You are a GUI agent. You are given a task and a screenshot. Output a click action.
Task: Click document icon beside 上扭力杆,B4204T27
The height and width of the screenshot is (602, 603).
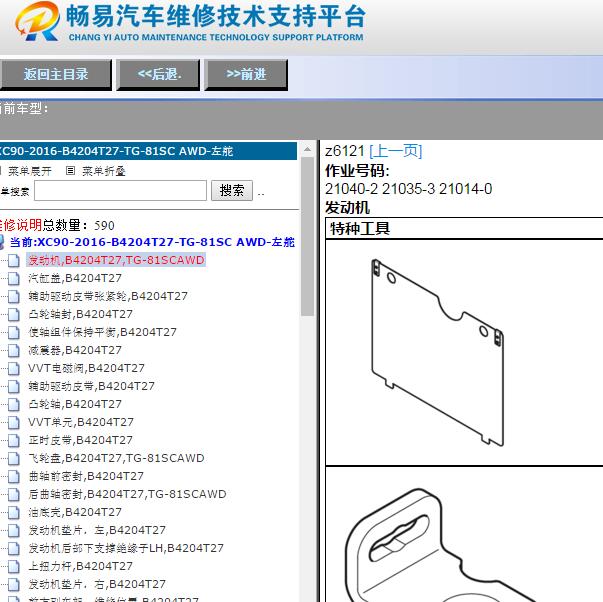[x=14, y=567]
